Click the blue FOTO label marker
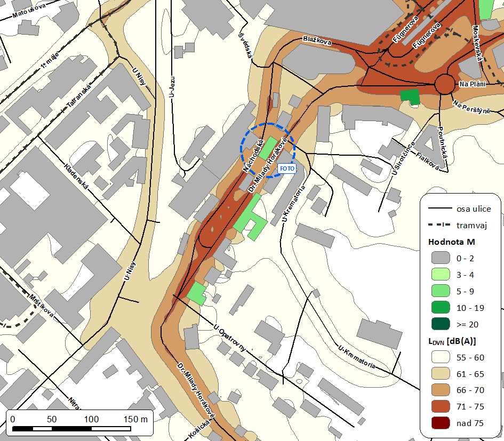The width and height of the screenshot is (504, 441). (x=287, y=169)
